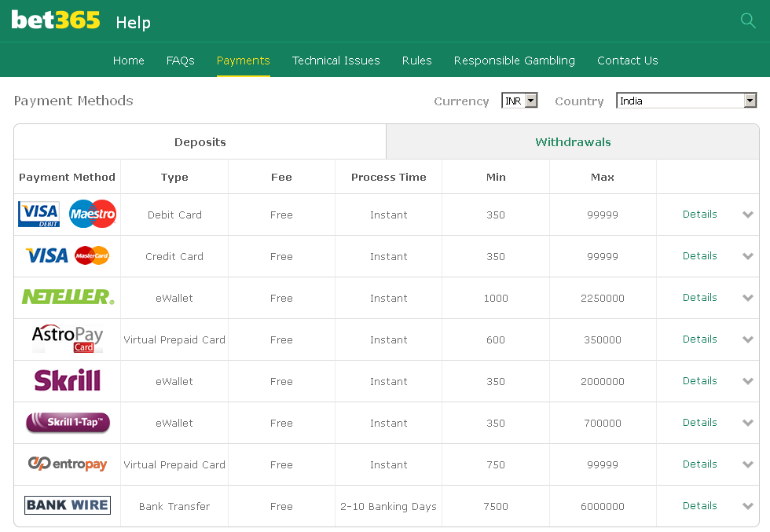Image resolution: width=770 pixels, height=532 pixels.
Task: Click the Visa credit card logo
Action: click(47, 255)
